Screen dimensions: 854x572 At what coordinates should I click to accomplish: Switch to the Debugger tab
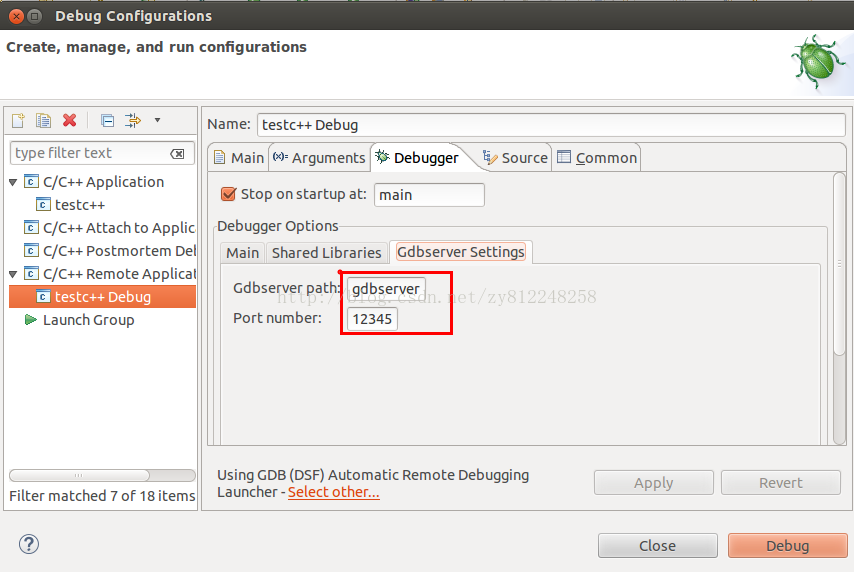[420, 158]
